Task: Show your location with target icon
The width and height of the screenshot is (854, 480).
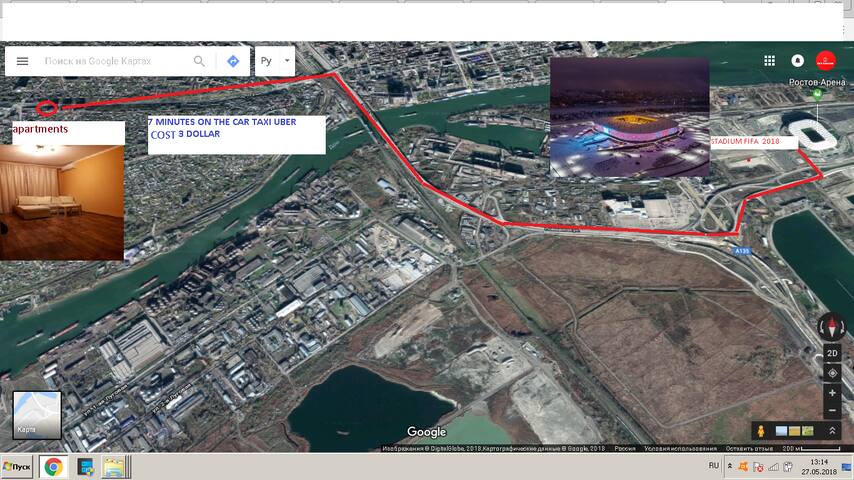Action: (832, 373)
